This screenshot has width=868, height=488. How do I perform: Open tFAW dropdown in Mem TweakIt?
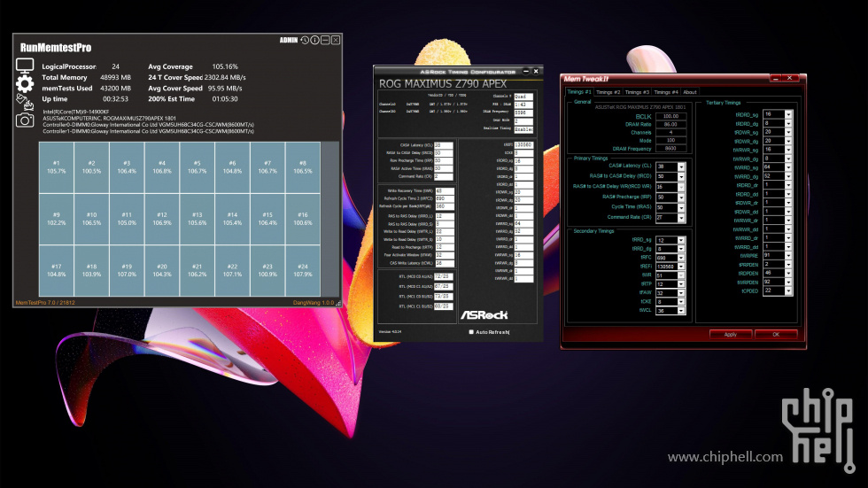681,293
